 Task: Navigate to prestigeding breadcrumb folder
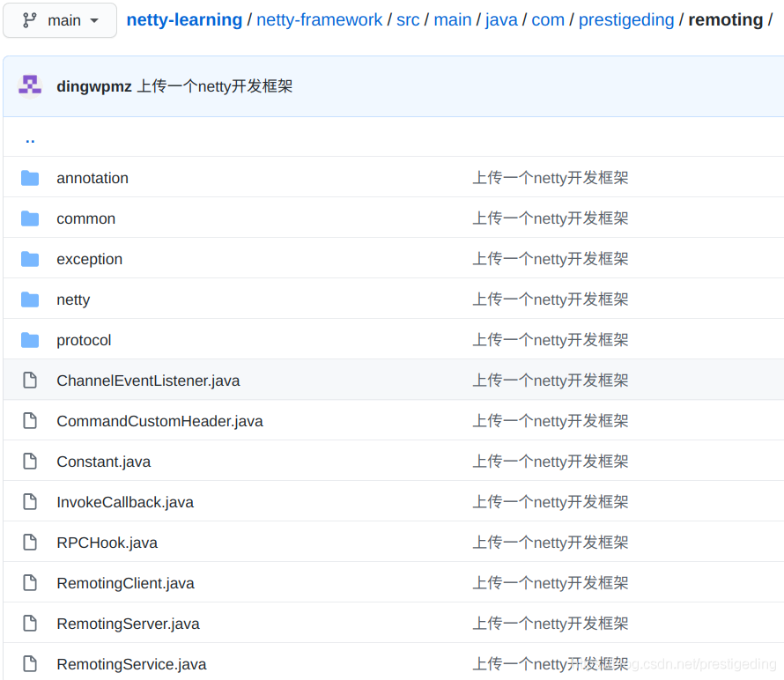[626, 19]
